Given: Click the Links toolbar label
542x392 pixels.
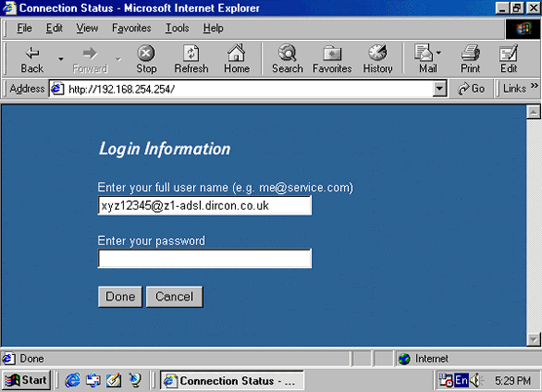Looking at the screenshot, I should 515,89.
